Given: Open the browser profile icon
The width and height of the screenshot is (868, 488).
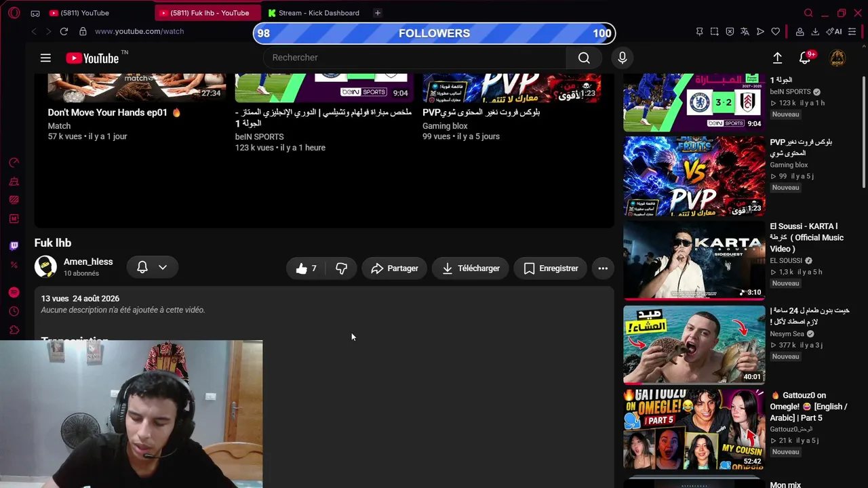Looking at the screenshot, I should pos(800,31).
